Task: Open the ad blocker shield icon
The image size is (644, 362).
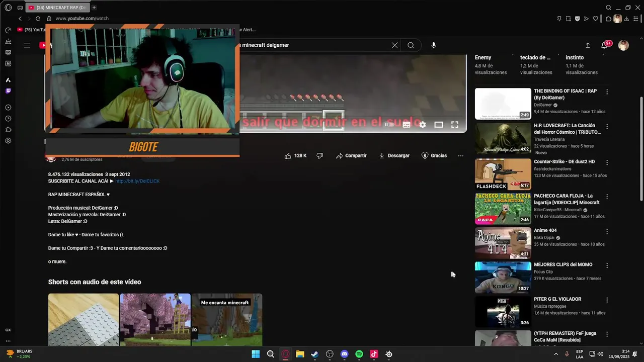Action: [577, 19]
